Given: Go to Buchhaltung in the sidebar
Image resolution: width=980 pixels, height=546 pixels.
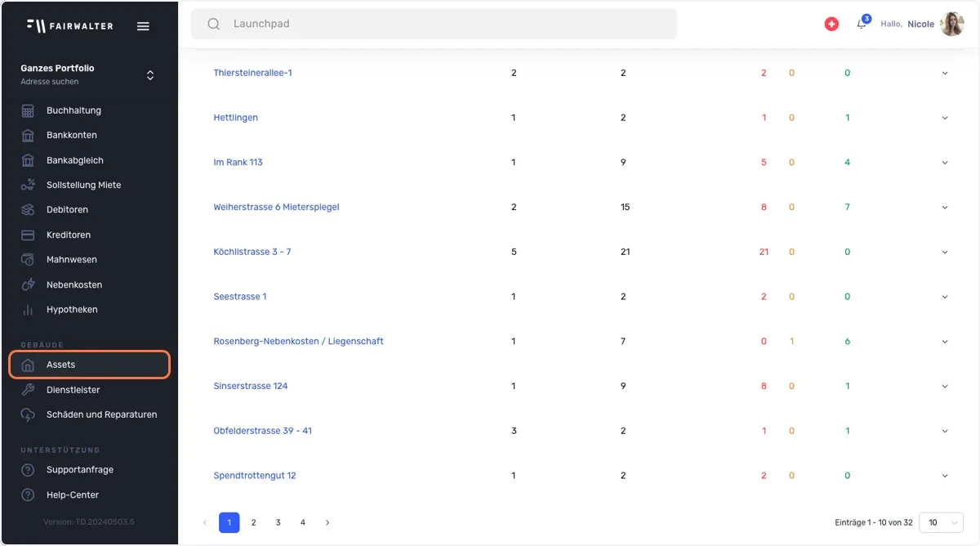Looking at the screenshot, I should click(73, 110).
